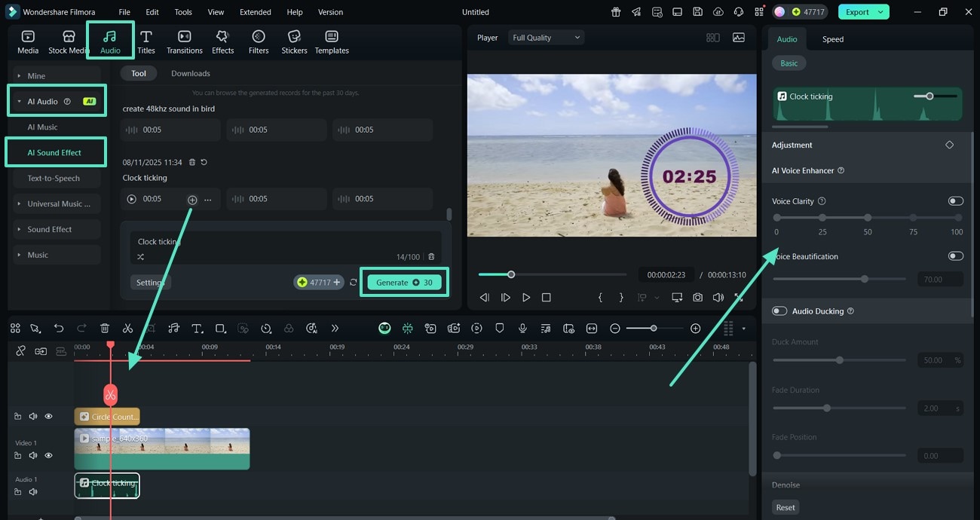Zoom out timeline with minus icon

click(615, 329)
